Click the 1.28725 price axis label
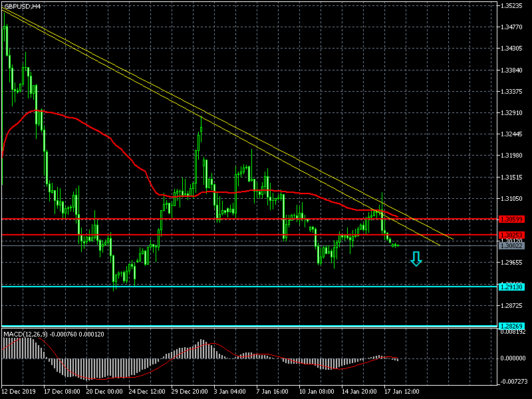This screenshot has height=399, width=532. pyautogui.click(x=511, y=306)
